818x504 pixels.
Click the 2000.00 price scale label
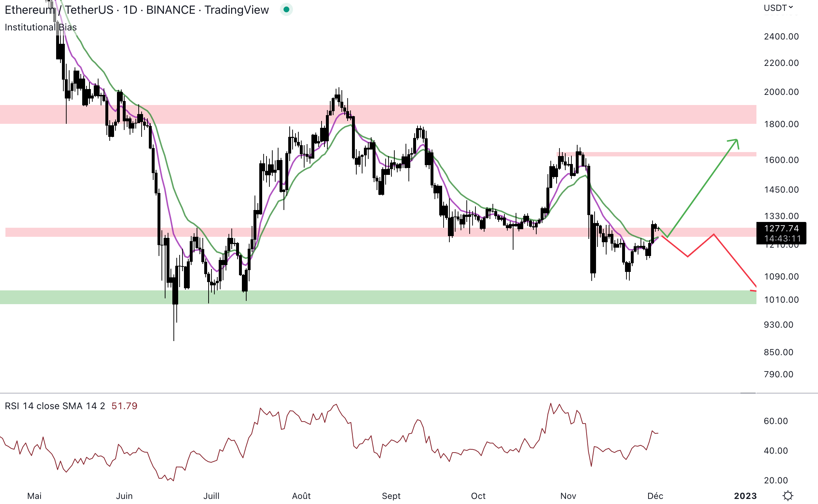[781, 92]
